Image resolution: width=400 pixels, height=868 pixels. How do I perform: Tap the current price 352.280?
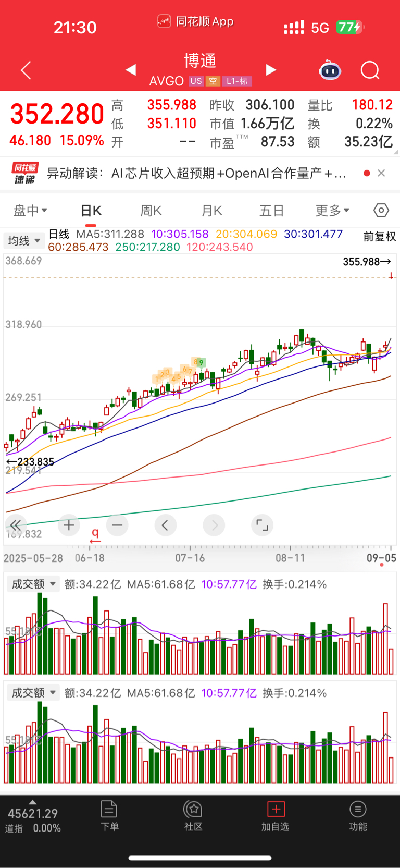click(x=57, y=114)
